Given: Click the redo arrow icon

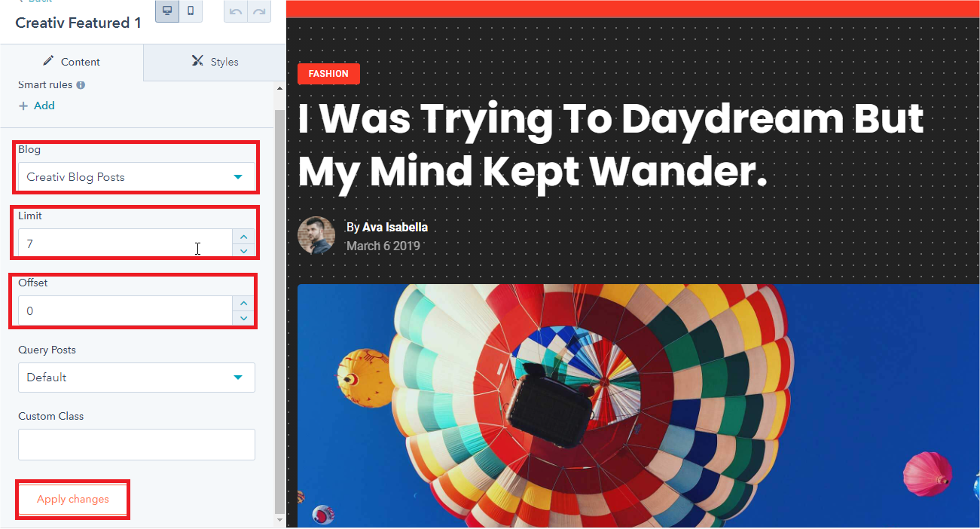Looking at the screenshot, I should 259,12.
